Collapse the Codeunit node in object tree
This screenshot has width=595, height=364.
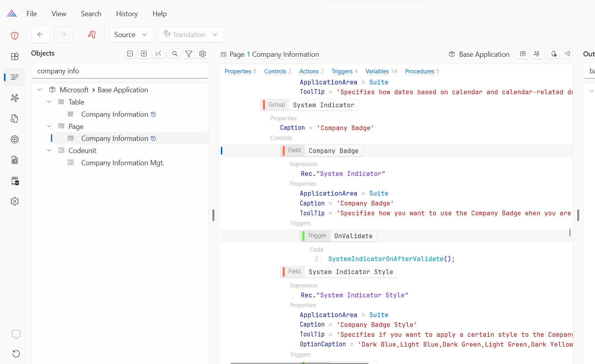[49, 151]
